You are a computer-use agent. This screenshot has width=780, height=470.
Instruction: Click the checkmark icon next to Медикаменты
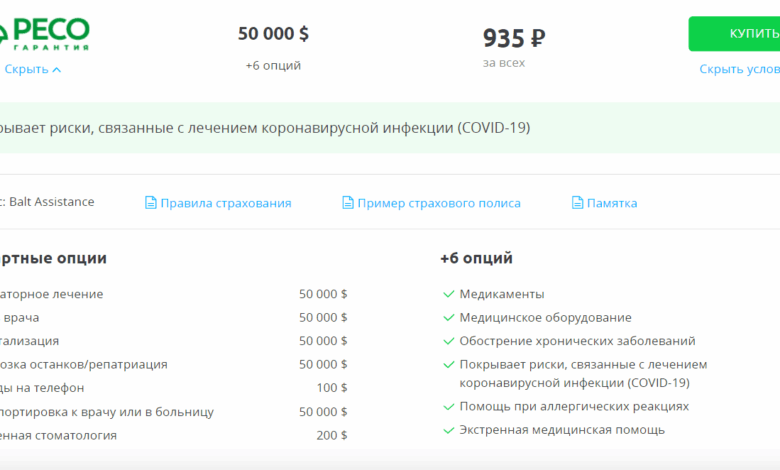coord(448,294)
